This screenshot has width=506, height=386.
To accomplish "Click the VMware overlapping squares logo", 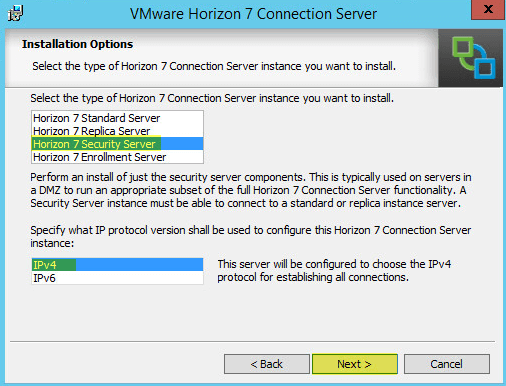I will pyautogui.click(x=473, y=58).
